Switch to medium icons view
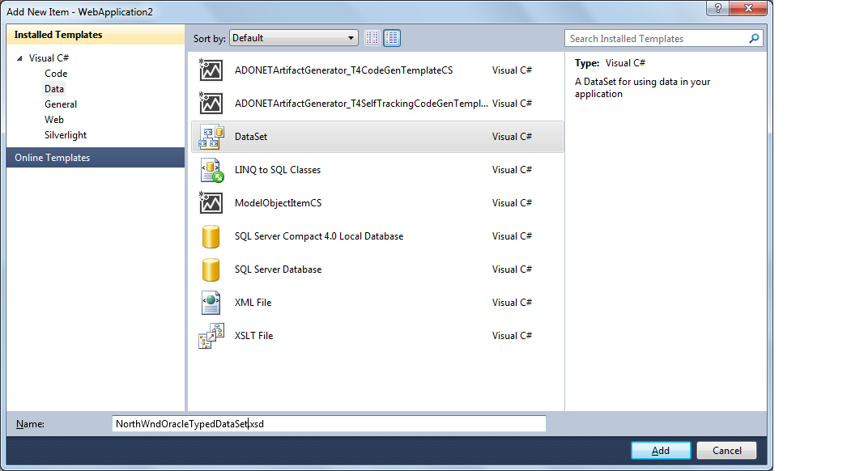Viewport: 868px width, 471px height. pyautogui.click(x=392, y=37)
